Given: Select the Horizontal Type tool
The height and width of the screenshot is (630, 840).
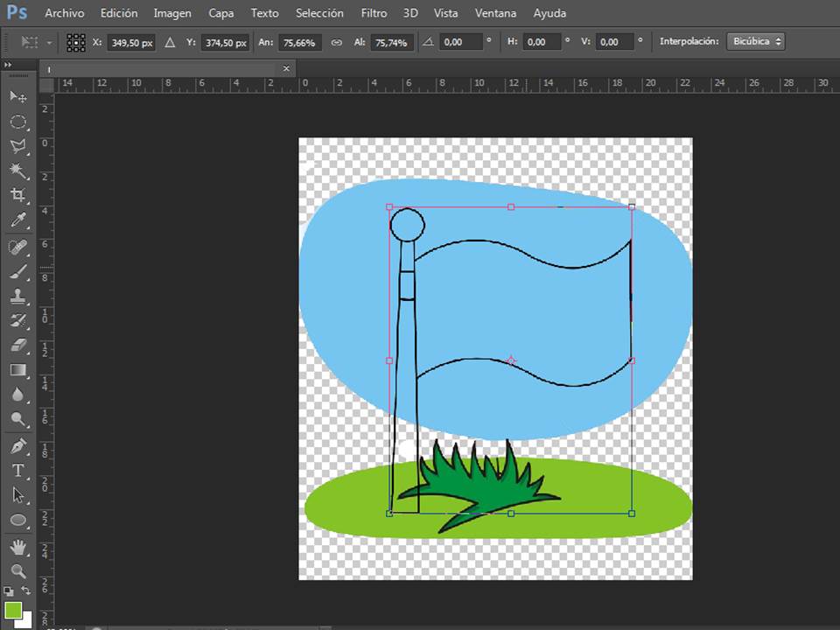Looking at the screenshot, I should (x=17, y=471).
